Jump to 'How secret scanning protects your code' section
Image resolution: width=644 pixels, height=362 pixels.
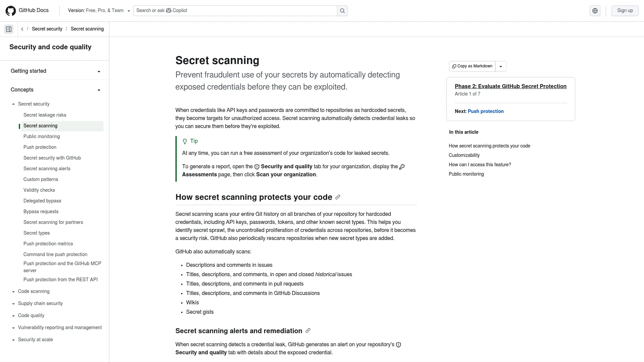(489, 146)
